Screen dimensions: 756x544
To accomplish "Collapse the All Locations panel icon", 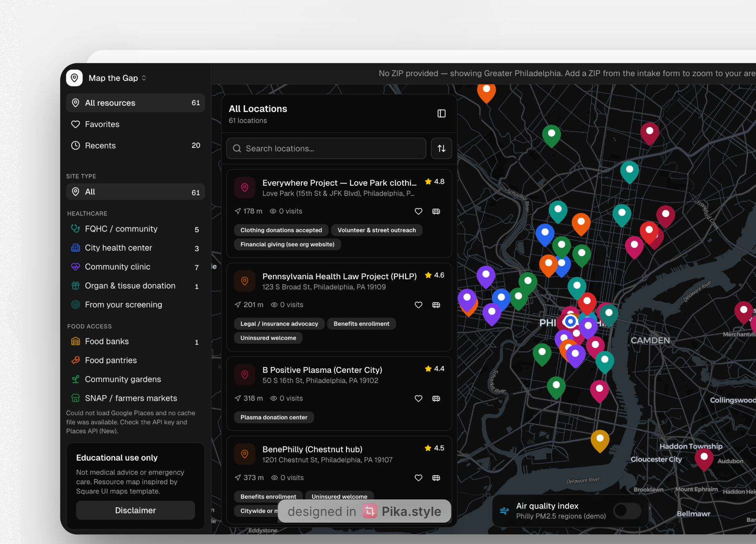I will [x=441, y=113].
